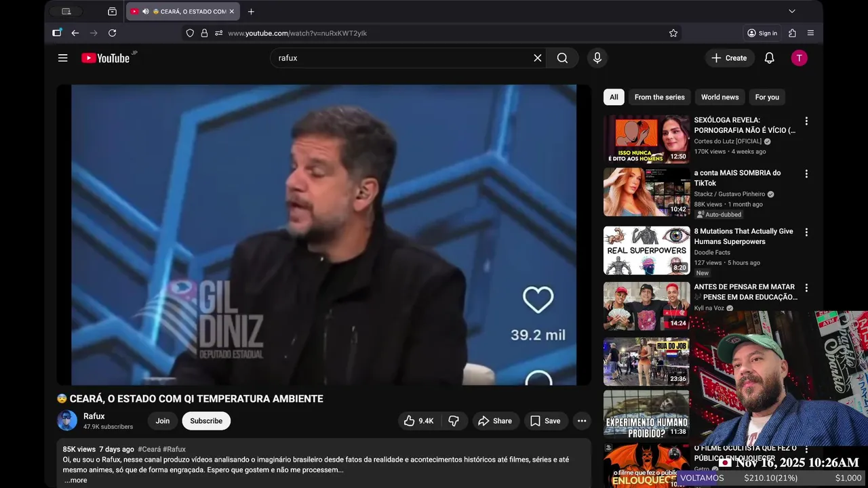
Task: Open more actions below the video
Action: click(582, 421)
